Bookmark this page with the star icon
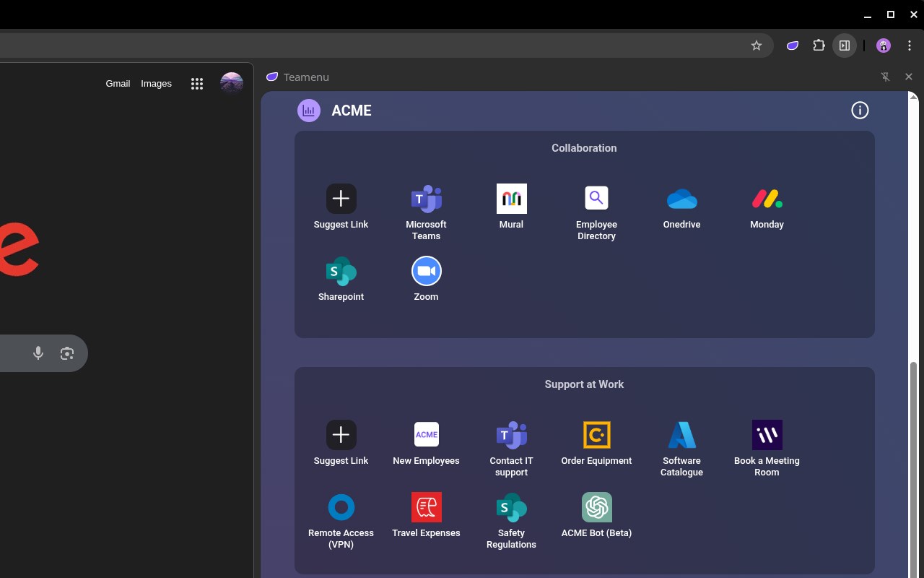 [x=757, y=46]
